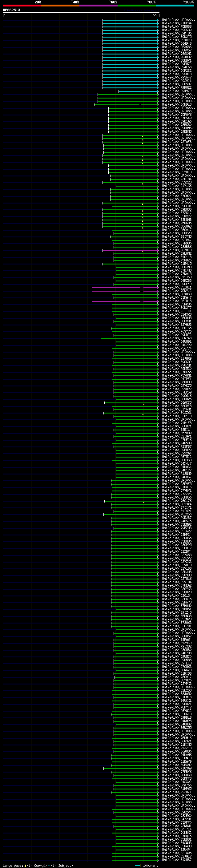Open hit UniRef100_Q9XKK8
The image size is (197, 868).
click(x=176, y=40)
